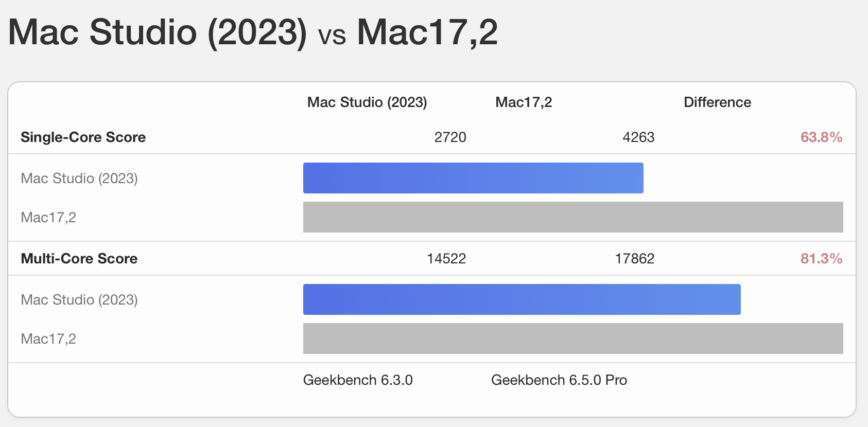Click the multi-core value 14522
The height and width of the screenshot is (427, 868).
tap(446, 259)
